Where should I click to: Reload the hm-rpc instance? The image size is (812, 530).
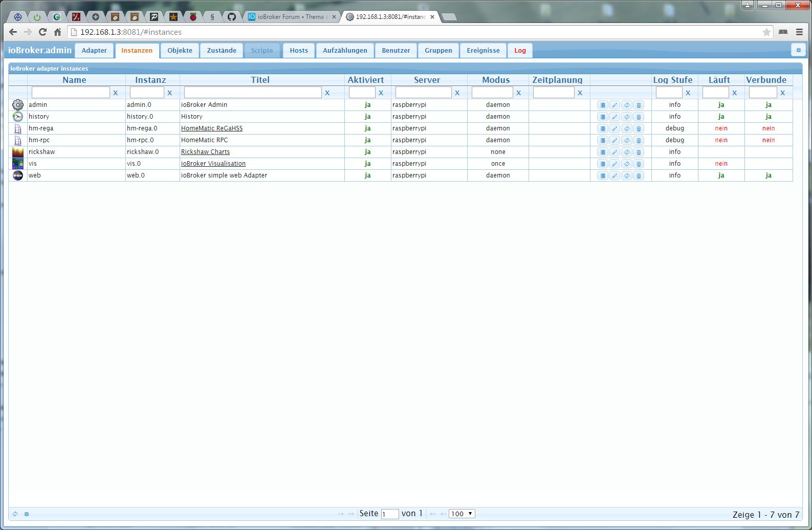(627, 140)
